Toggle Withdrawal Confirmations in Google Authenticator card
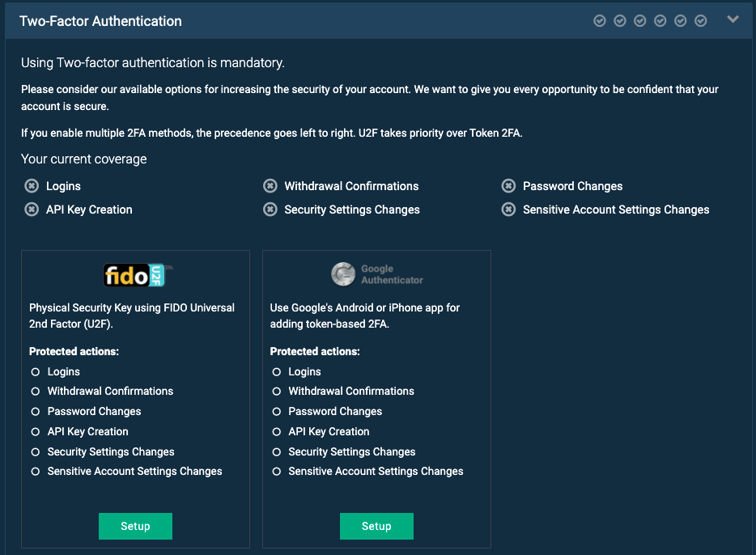Screen dimensions: 756x555 click(276, 392)
